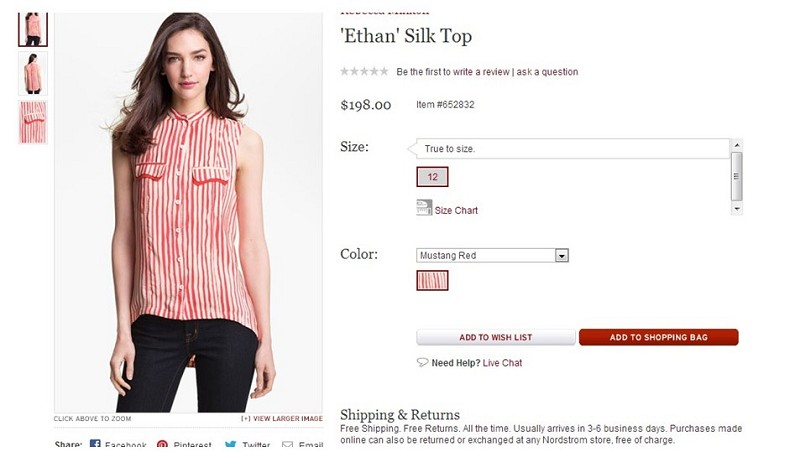Click the size box scroll up arrow

[736, 145]
